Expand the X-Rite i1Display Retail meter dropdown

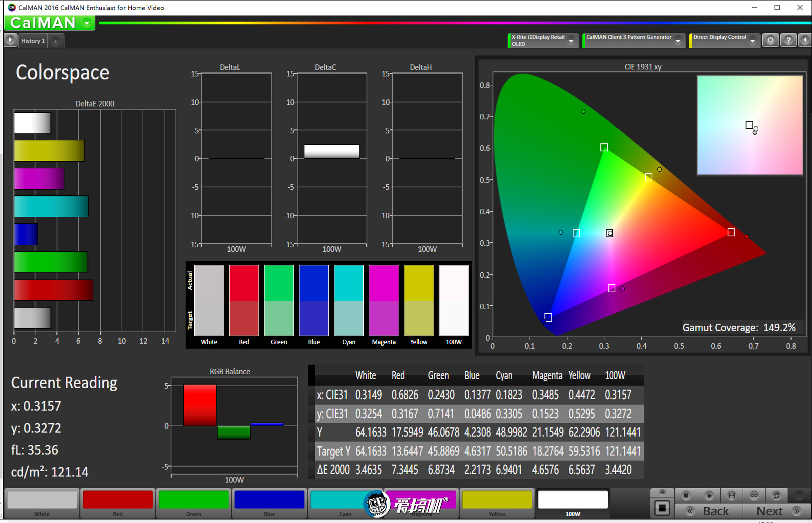point(571,41)
